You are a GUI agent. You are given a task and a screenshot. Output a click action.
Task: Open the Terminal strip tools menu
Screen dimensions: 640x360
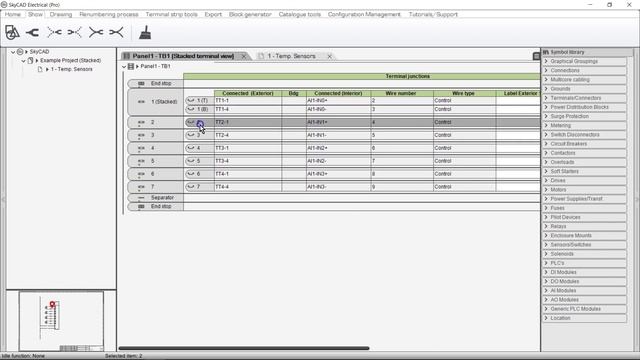coord(171,14)
